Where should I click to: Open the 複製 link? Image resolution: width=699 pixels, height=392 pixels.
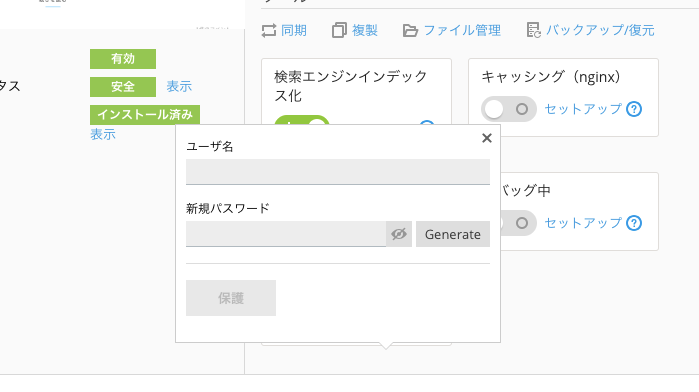(365, 30)
